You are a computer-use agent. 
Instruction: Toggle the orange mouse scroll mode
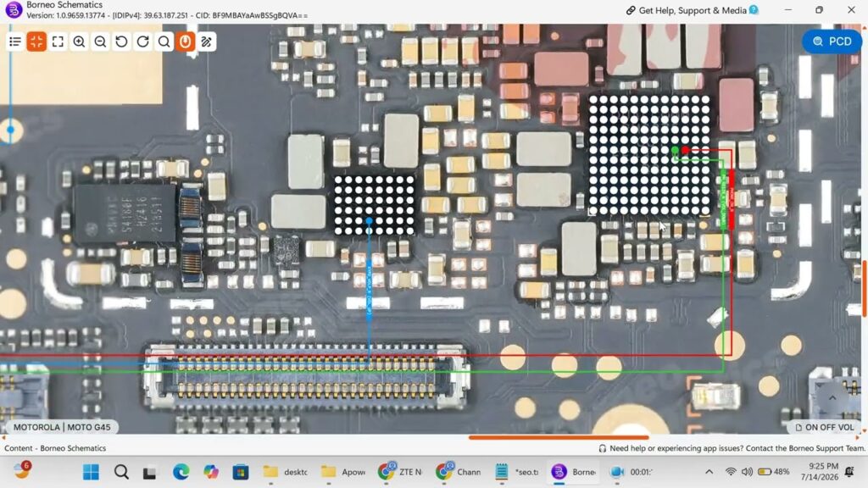click(186, 42)
